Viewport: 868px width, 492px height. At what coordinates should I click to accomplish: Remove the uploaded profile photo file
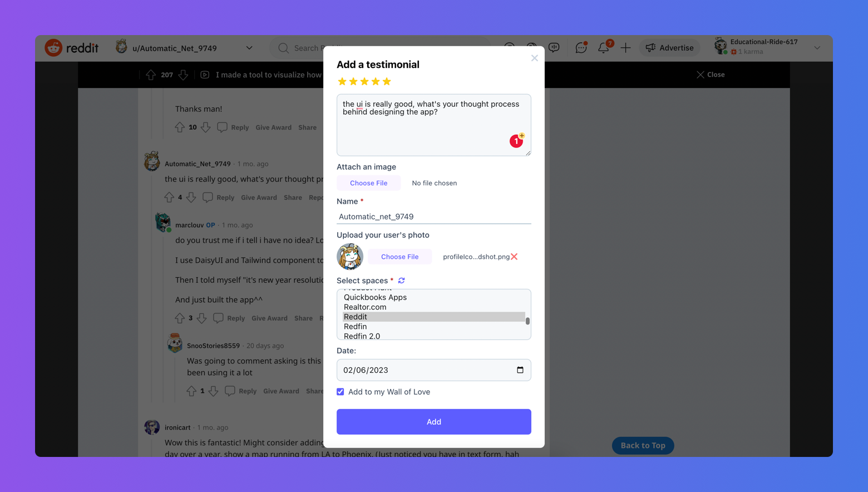(514, 257)
